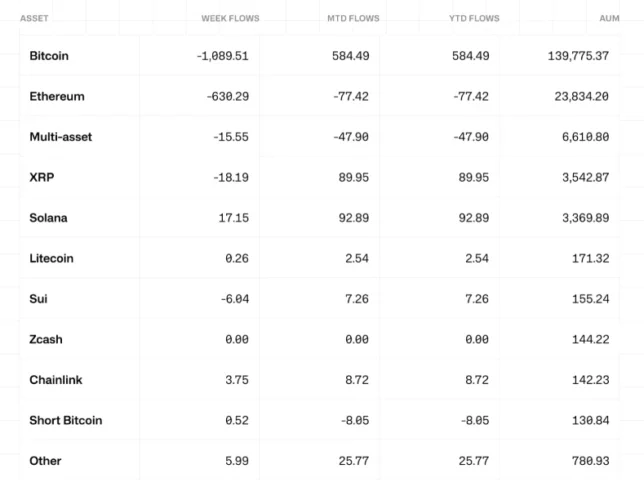
Task: Select the XRP asset name
Action: [x=42, y=177]
